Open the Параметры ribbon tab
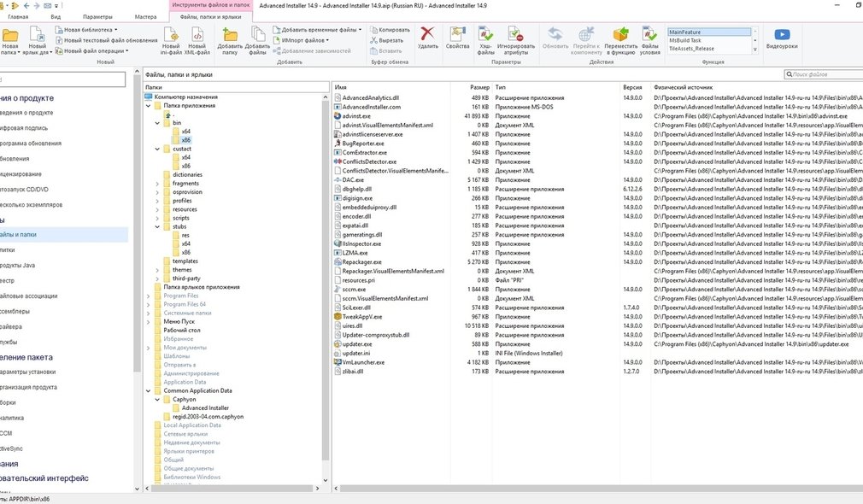 [97, 17]
